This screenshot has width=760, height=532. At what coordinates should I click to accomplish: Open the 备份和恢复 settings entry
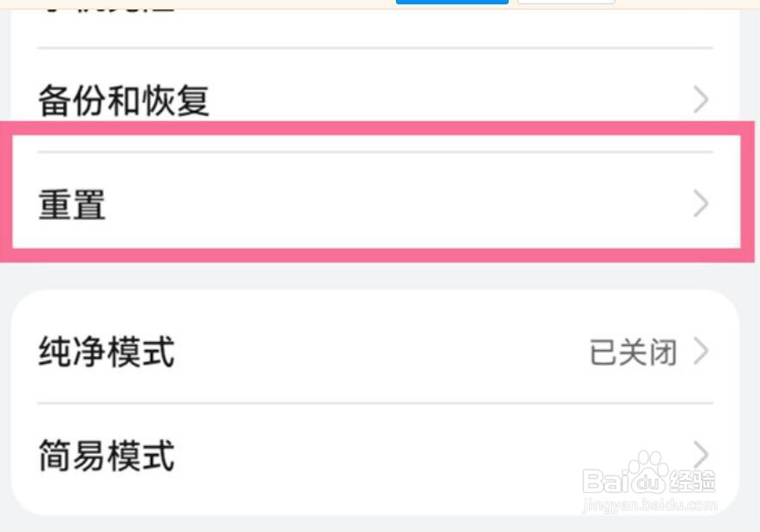(x=124, y=101)
